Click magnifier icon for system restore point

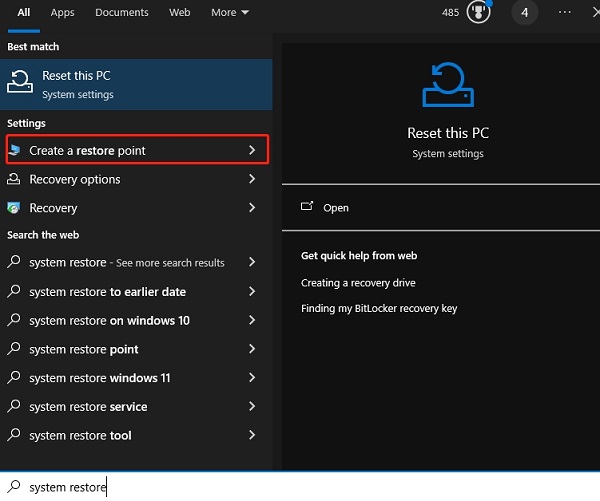[14, 348]
